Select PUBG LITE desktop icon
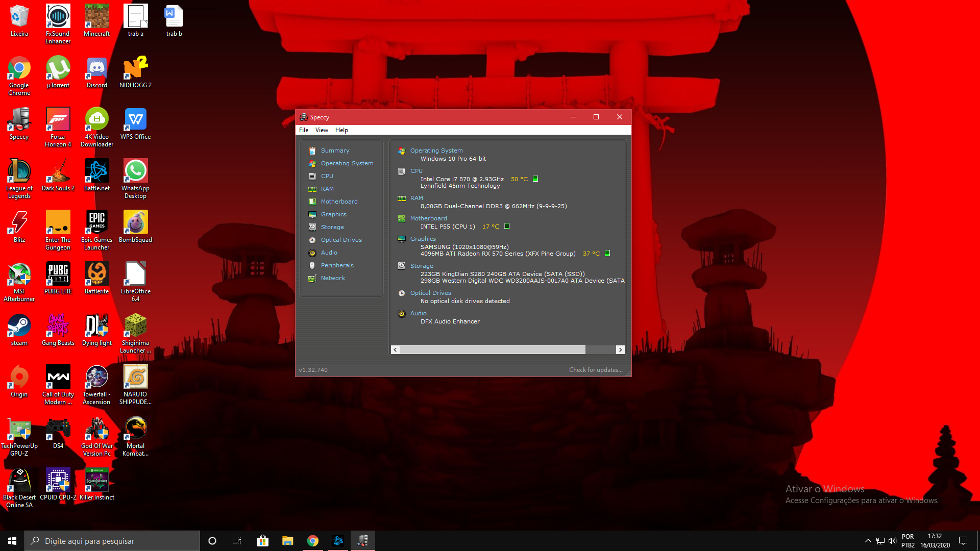This screenshot has width=980, height=551. pos(58,278)
